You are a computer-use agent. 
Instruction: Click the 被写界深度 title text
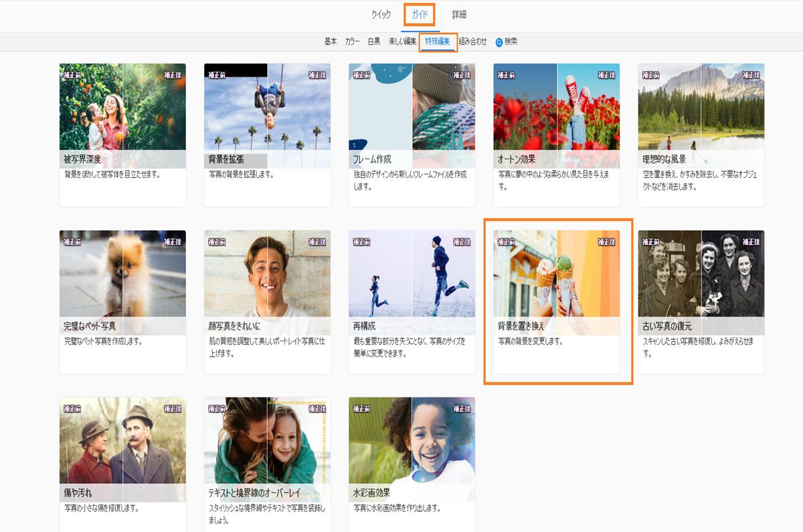tap(82, 160)
